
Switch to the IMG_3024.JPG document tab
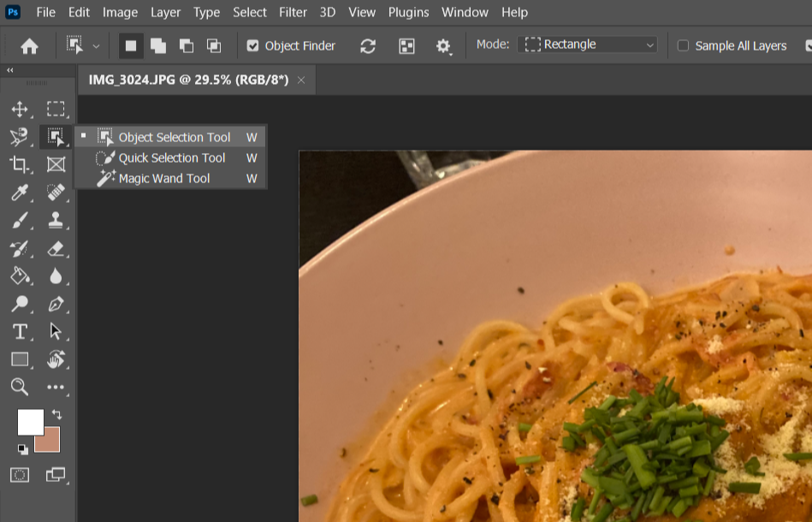tap(188, 80)
